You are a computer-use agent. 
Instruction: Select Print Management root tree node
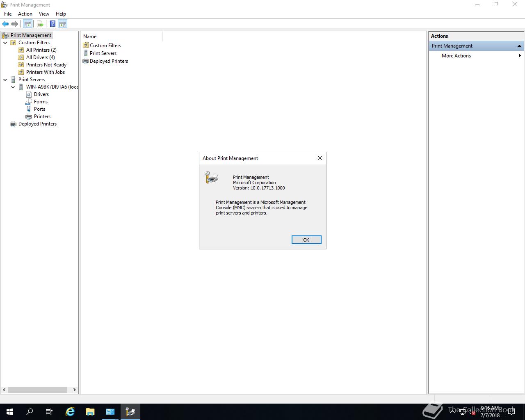point(31,35)
